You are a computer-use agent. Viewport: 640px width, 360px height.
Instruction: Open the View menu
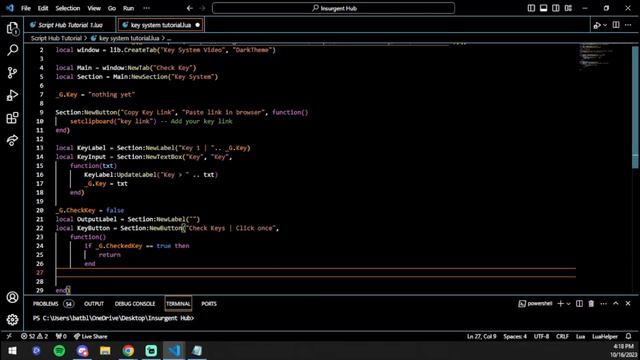click(94, 8)
